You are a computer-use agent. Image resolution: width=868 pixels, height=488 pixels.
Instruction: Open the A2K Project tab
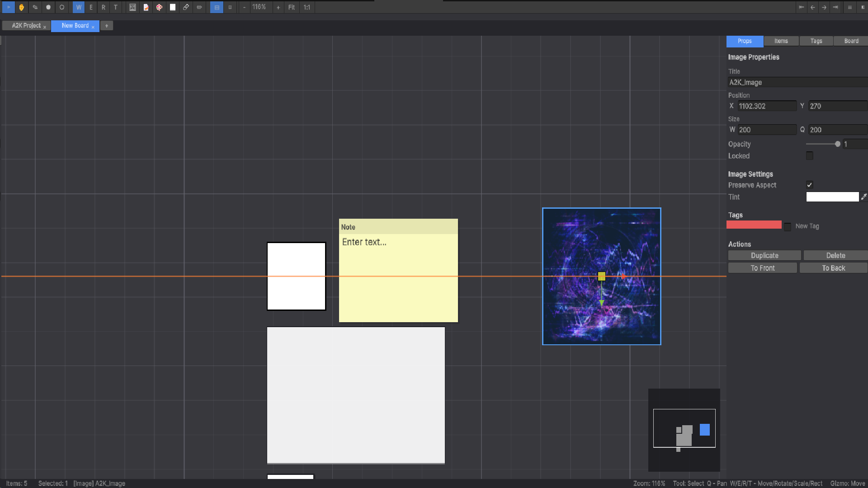click(26, 26)
